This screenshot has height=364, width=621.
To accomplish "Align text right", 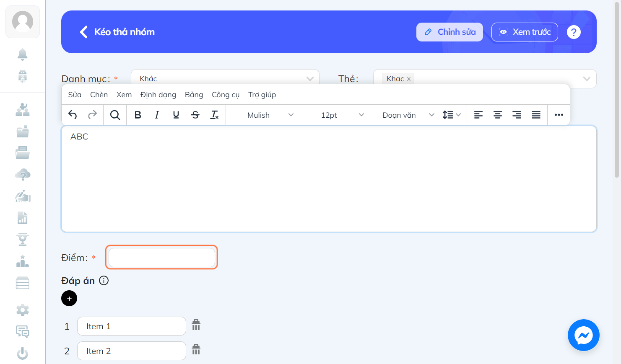I will [517, 115].
